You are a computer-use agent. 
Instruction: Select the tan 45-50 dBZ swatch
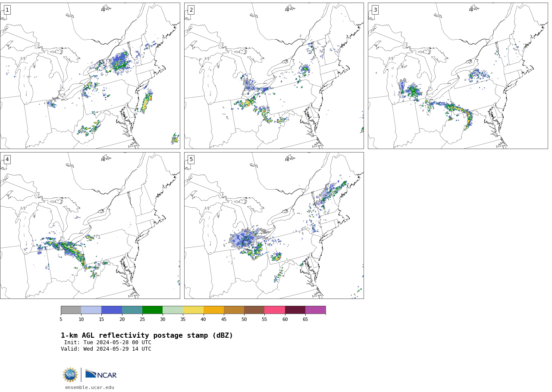point(234,310)
